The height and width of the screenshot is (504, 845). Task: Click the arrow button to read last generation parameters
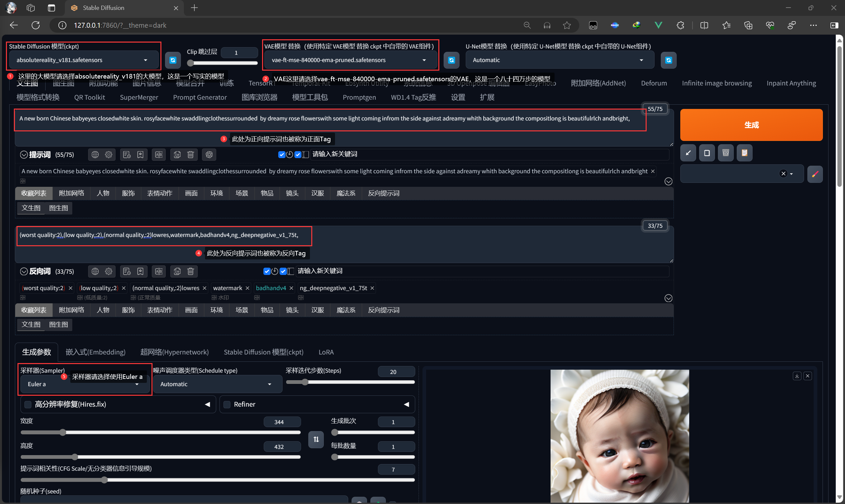(688, 153)
